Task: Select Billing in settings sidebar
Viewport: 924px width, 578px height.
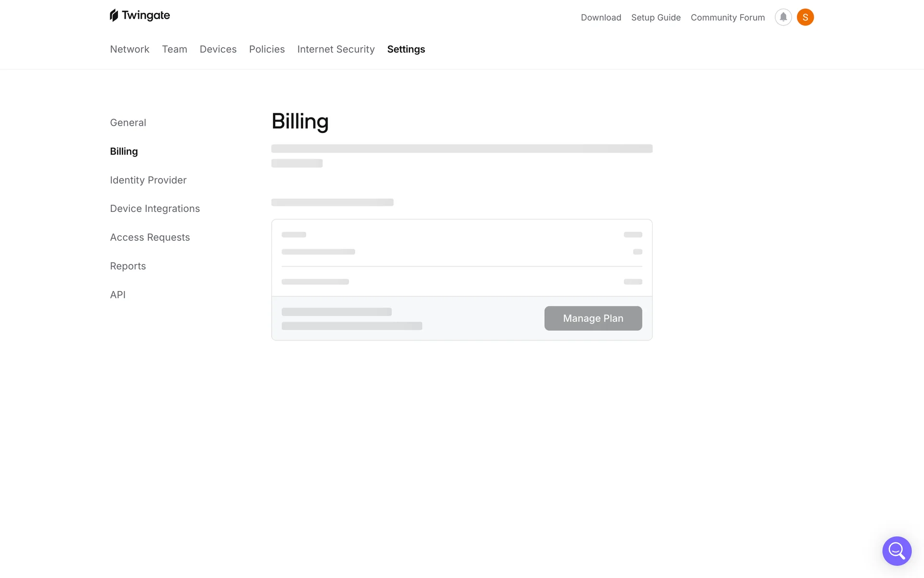Action: click(124, 151)
